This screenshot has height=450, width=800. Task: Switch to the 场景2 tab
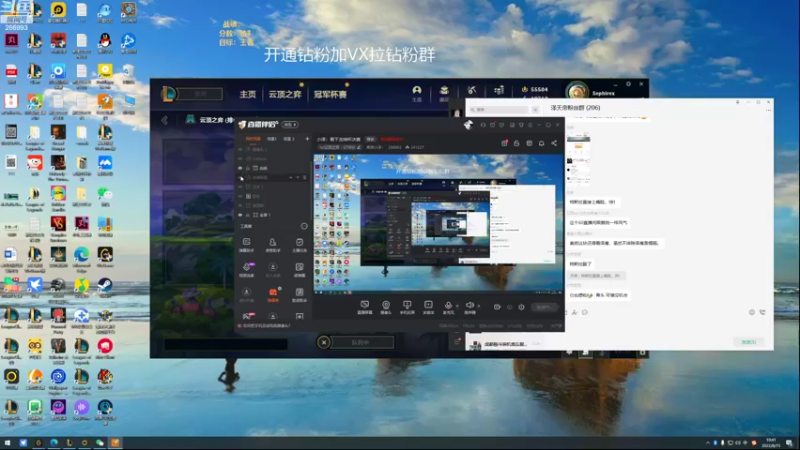point(289,139)
